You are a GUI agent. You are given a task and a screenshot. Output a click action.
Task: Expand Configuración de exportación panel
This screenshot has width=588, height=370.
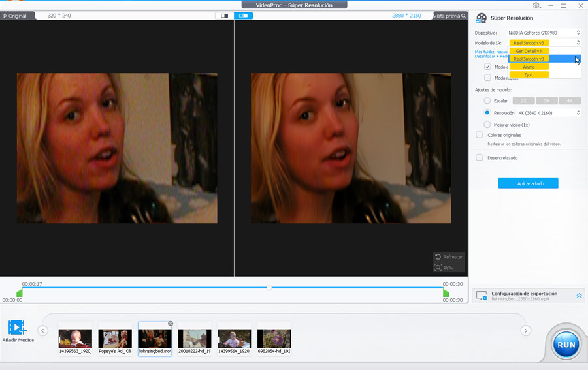[579, 296]
